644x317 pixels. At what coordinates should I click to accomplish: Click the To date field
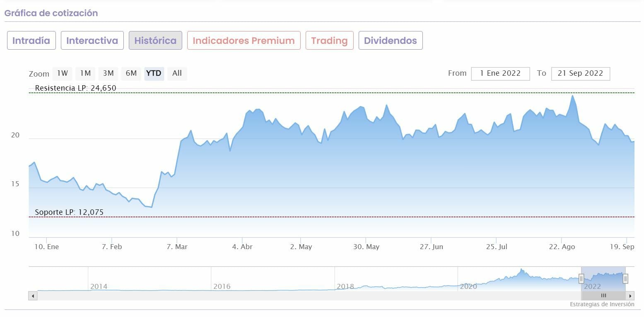point(580,74)
